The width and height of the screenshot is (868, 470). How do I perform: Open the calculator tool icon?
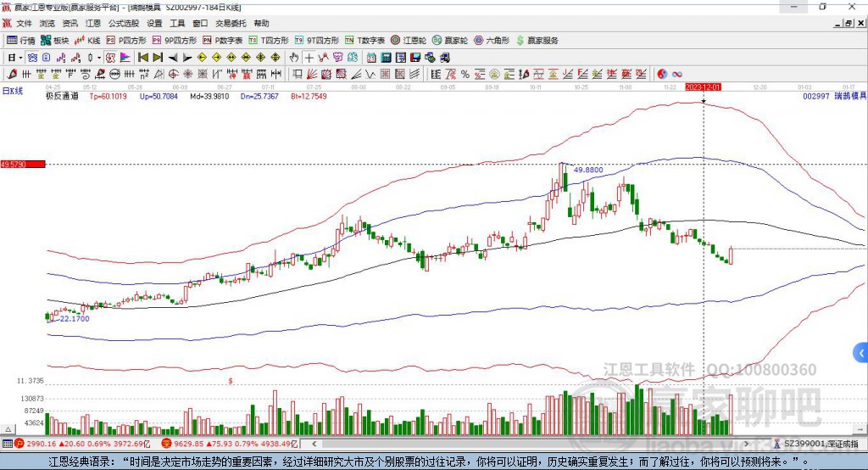click(386, 58)
